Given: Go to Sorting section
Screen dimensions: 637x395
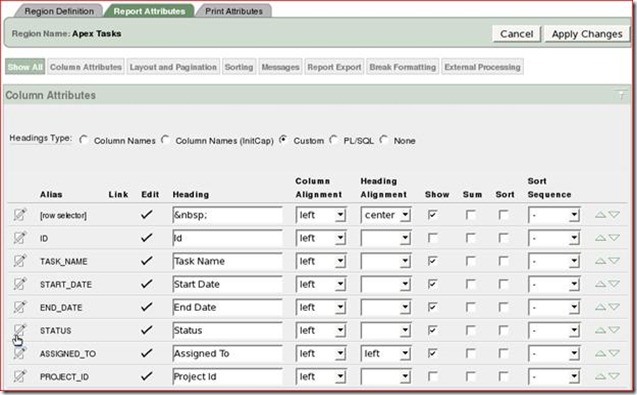Looking at the screenshot, I should pyautogui.click(x=239, y=67).
